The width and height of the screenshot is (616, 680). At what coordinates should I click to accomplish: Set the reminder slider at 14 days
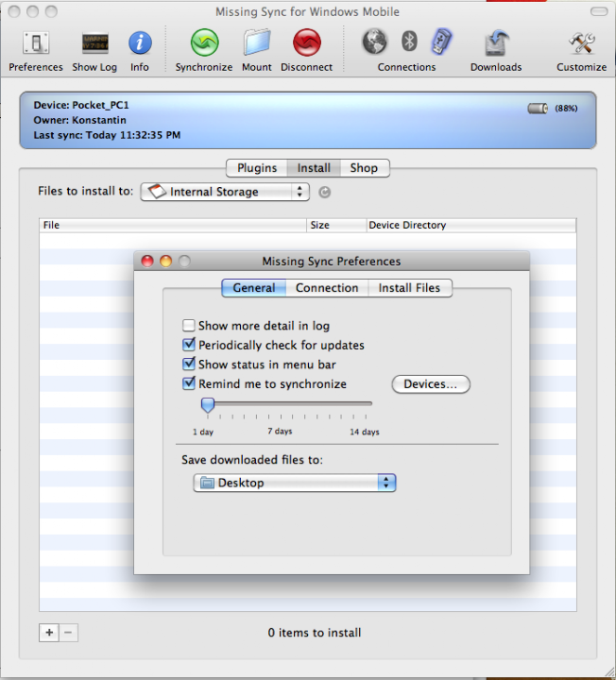click(x=366, y=403)
